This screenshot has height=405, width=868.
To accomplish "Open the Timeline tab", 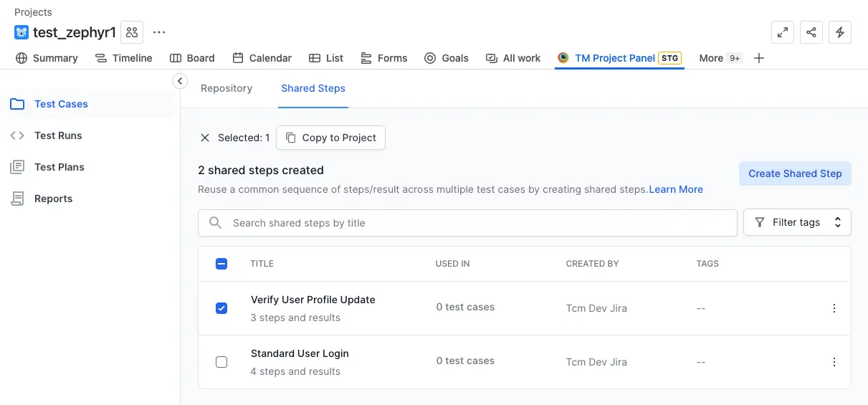I will [x=124, y=58].
